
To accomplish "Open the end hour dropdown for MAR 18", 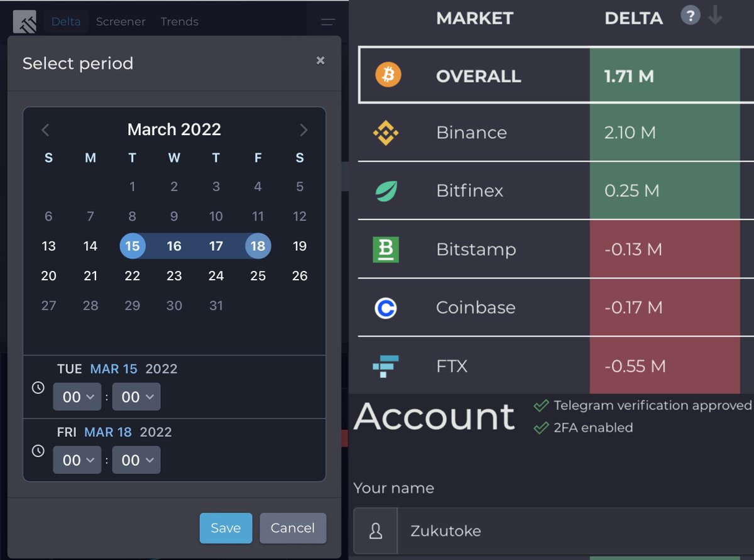I will point(77,460).
